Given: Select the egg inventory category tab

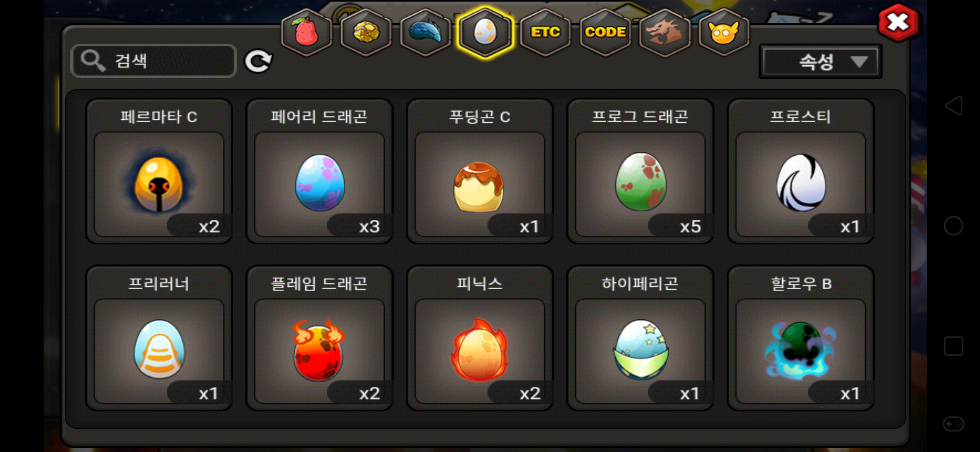Looking at the screenshot, I should pos(485,32).
